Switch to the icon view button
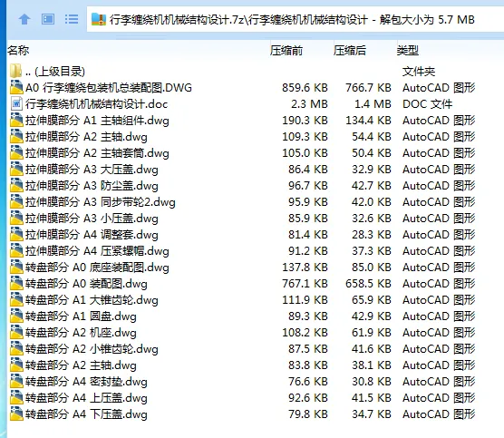This screenshot has width=504, height=438. pos(48,19)
